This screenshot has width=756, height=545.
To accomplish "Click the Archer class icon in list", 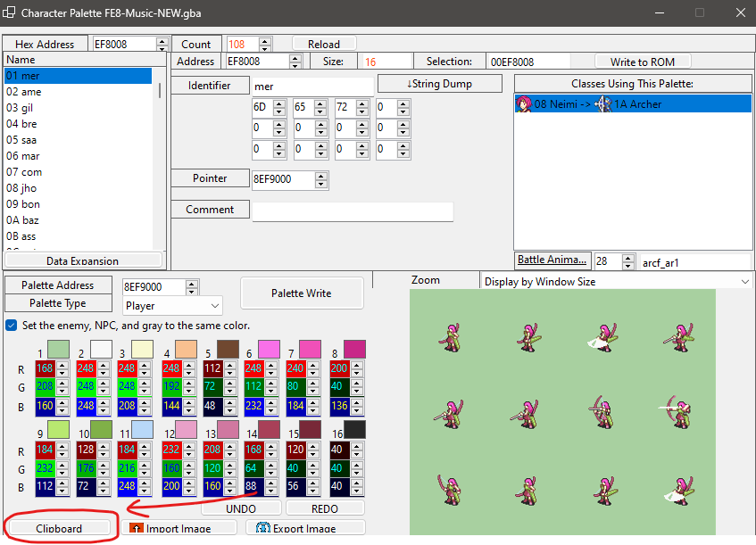I will 603,104.
